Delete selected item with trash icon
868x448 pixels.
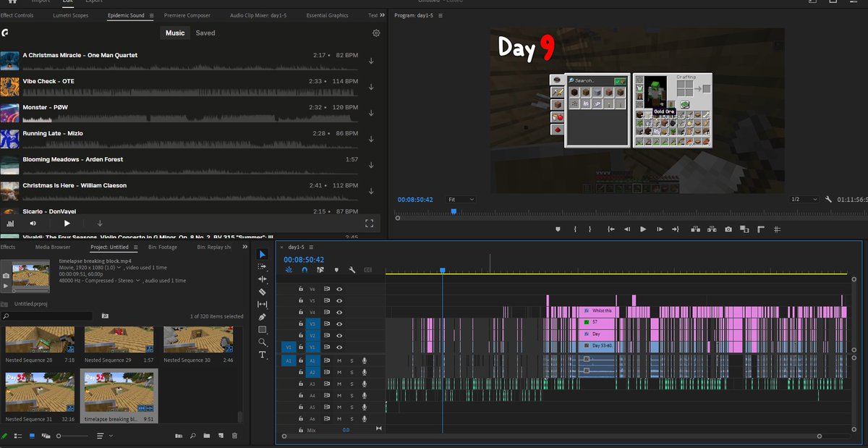pyautogui.click(x=234, y=436)
